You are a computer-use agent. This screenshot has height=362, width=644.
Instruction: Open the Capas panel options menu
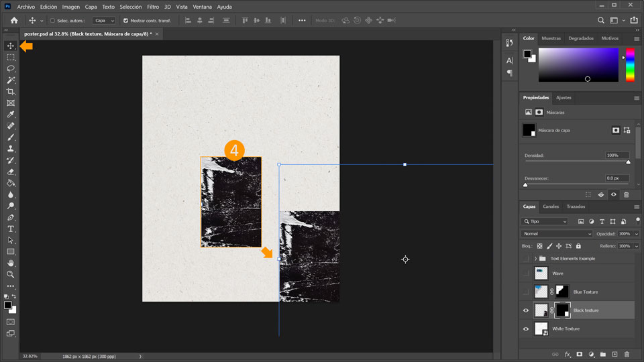[x=637, y=207]
